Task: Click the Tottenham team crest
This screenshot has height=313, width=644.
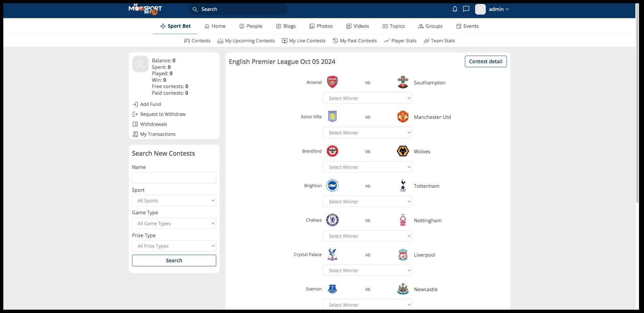Action: (403, 186)
